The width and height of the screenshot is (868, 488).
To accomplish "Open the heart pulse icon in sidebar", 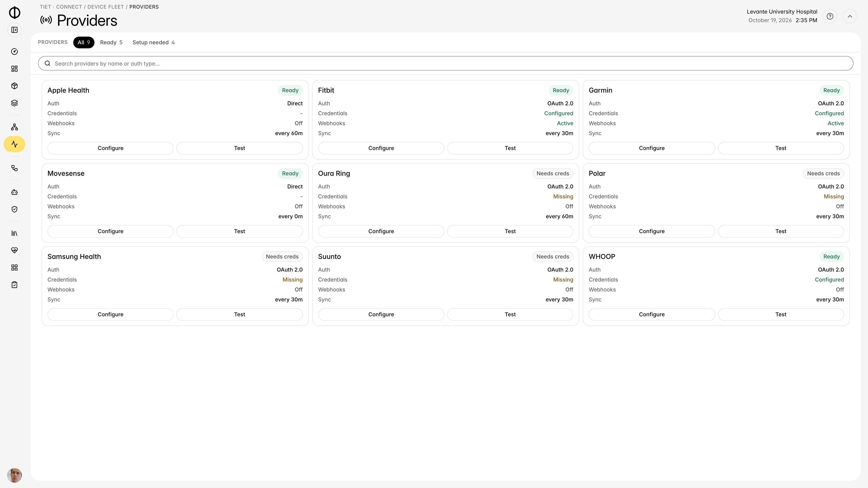I will [x=14, y=250].
